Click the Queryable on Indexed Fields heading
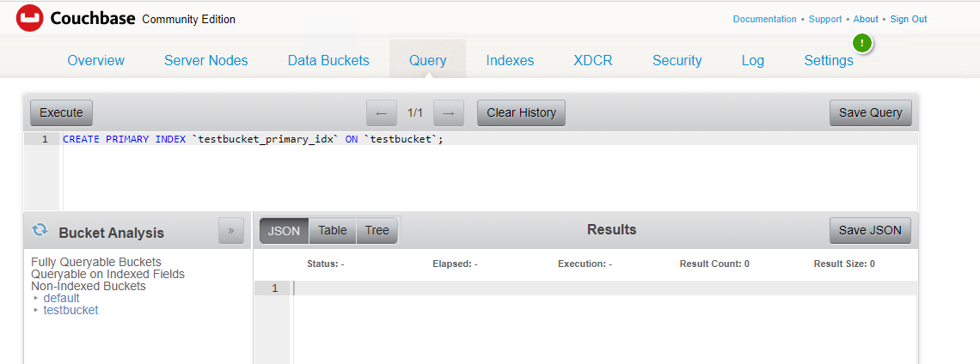This screenshot has height=364, width=980. coord(107,274)
